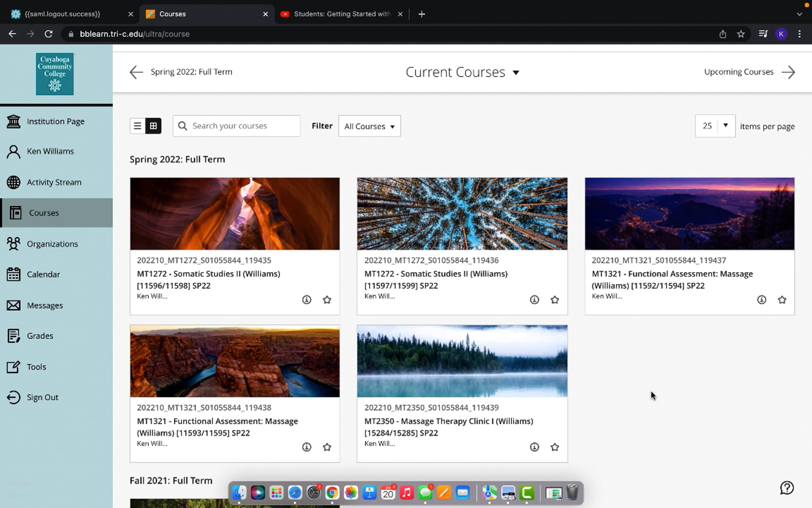Open course info for MT1272 119435

pyautogui.click(x=307, y=300)
